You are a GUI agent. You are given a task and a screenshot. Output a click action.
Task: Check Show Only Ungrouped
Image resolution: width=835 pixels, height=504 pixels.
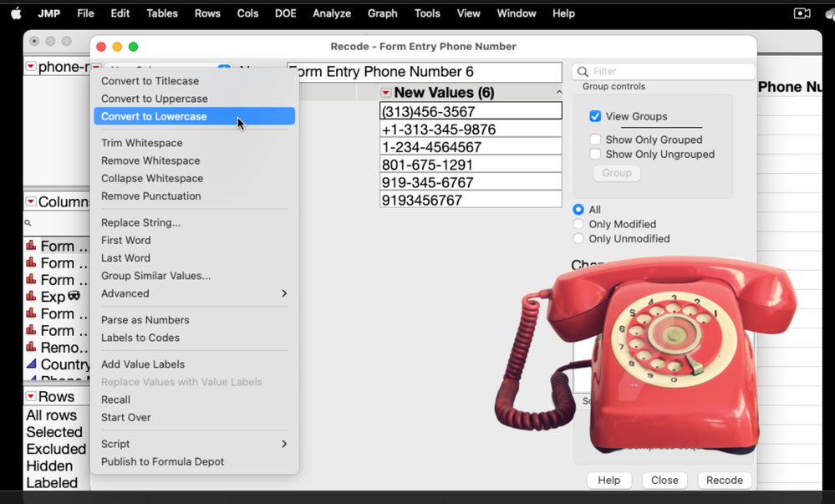point(595,154)
